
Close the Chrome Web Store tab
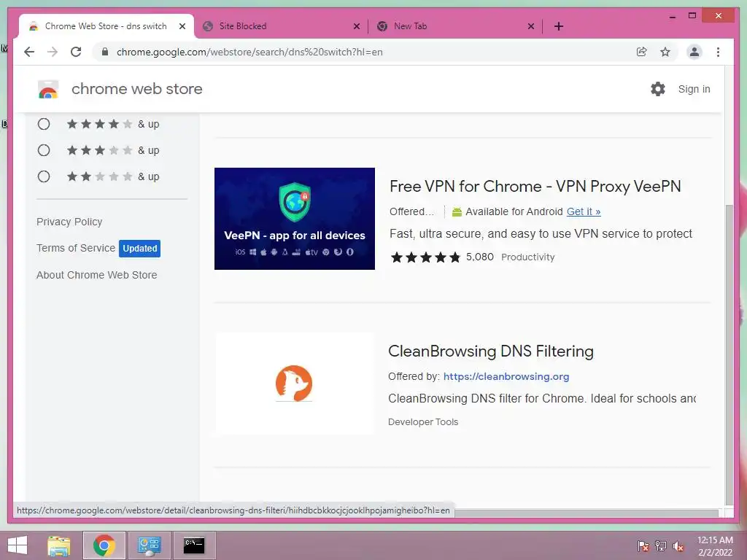click(182, 27)
